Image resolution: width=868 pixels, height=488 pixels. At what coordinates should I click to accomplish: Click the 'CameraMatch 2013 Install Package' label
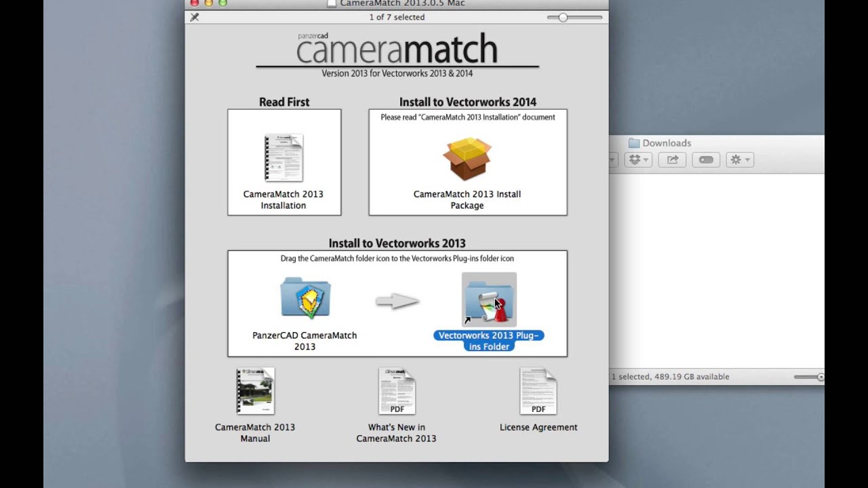click(x=467, y=200)
